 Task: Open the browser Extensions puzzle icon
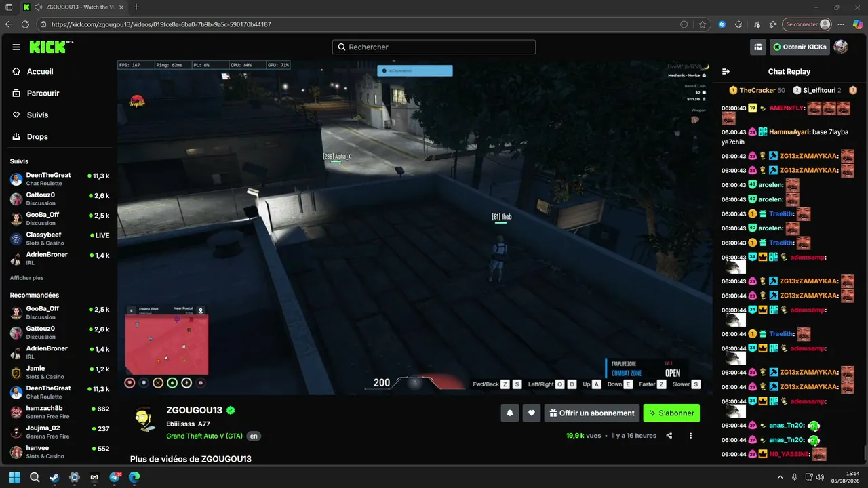point(738,24)
